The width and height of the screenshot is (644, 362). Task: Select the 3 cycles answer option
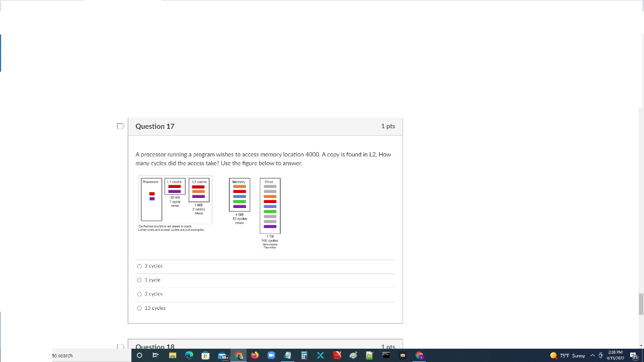point(139,266)
